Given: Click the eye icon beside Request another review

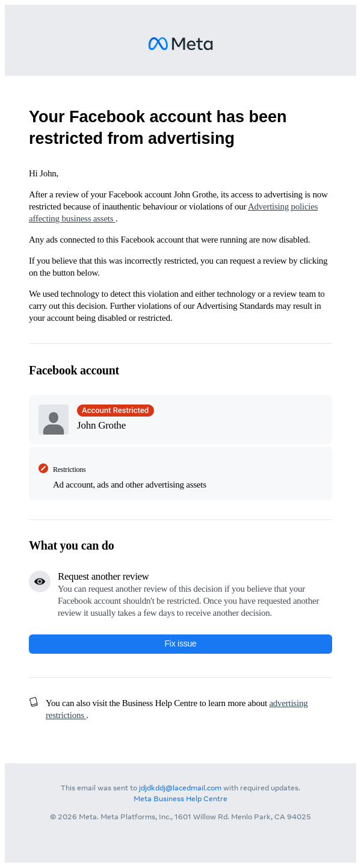Looking at the screenshot, I should tap(40, 581).
